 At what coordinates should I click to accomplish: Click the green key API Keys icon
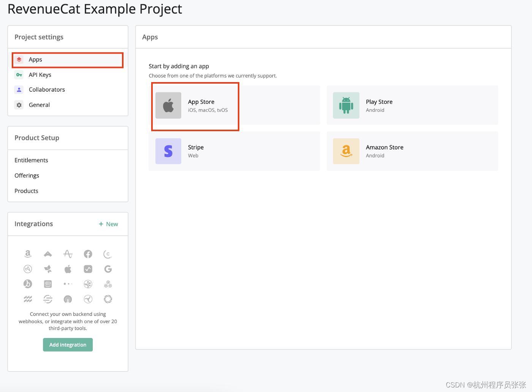tap(19, 75)
